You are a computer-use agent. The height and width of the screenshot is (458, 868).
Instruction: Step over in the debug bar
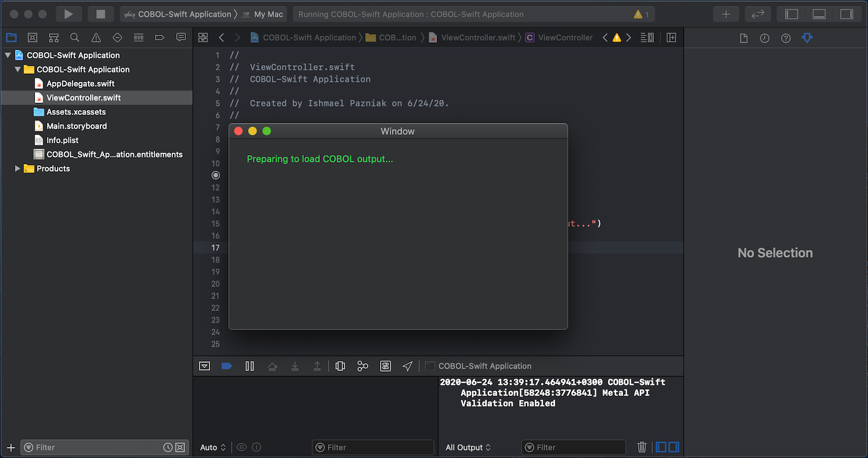(272, 366)
